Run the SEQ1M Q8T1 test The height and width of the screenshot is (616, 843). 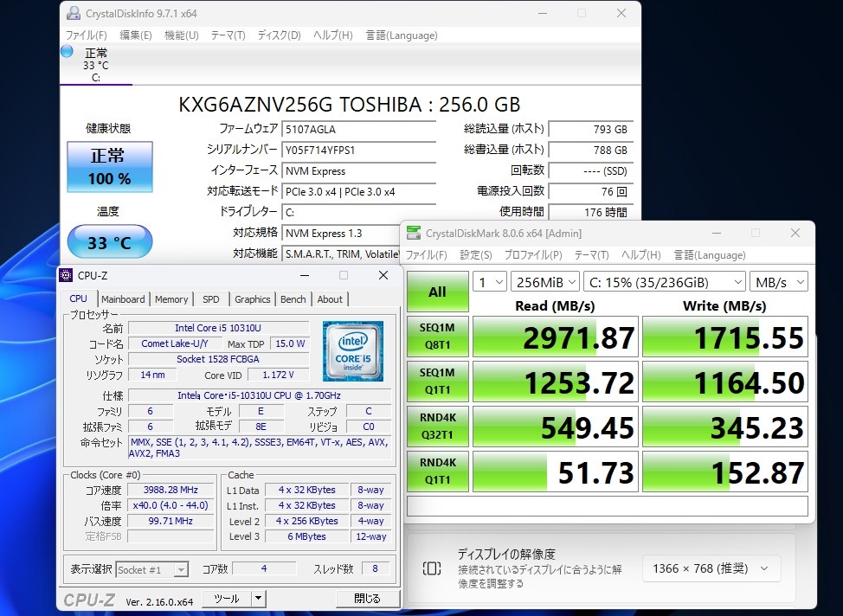(x=438, y=337)
